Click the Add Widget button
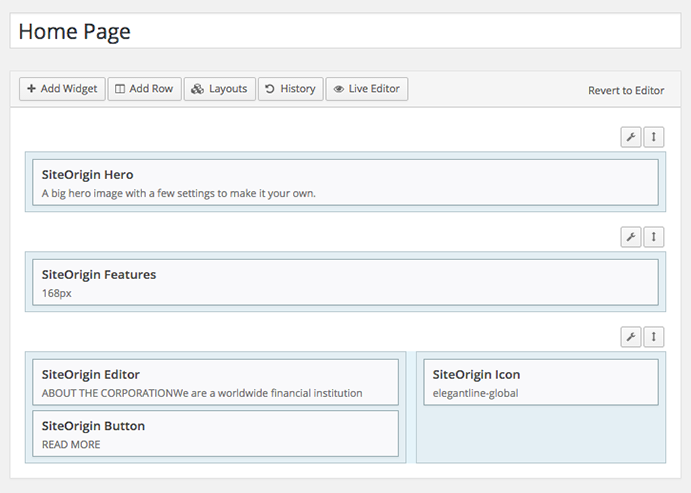 point(62,89)
